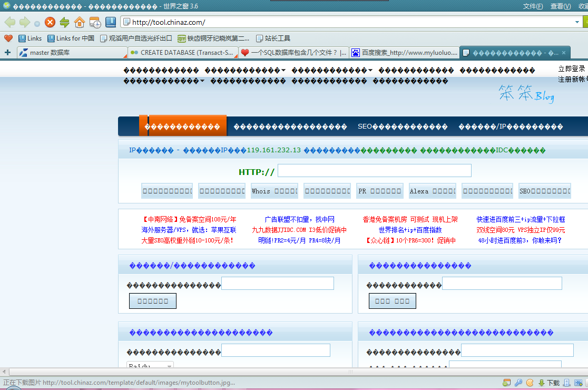Click the screen capture icon in status bar
This screenshot has width=588, height=390.
(578, 383)
